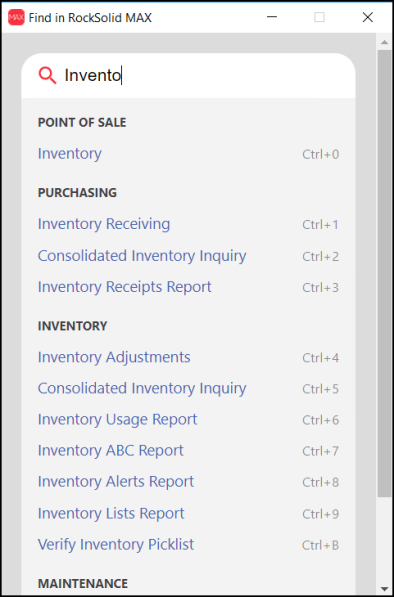
Task: Click the MAX app logo in title bar
Action: tap(16, 17)
